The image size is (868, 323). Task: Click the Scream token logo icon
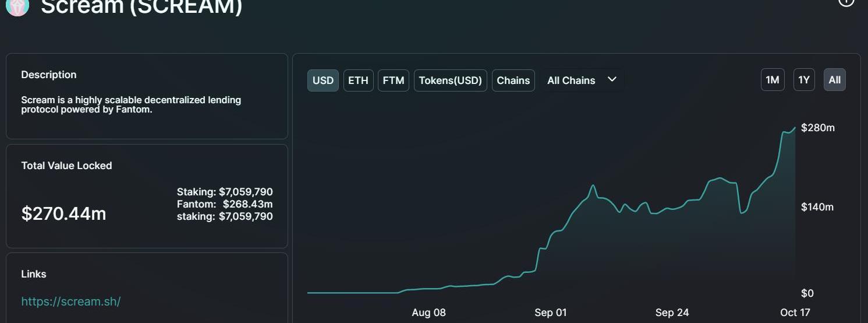pos(17,6)
